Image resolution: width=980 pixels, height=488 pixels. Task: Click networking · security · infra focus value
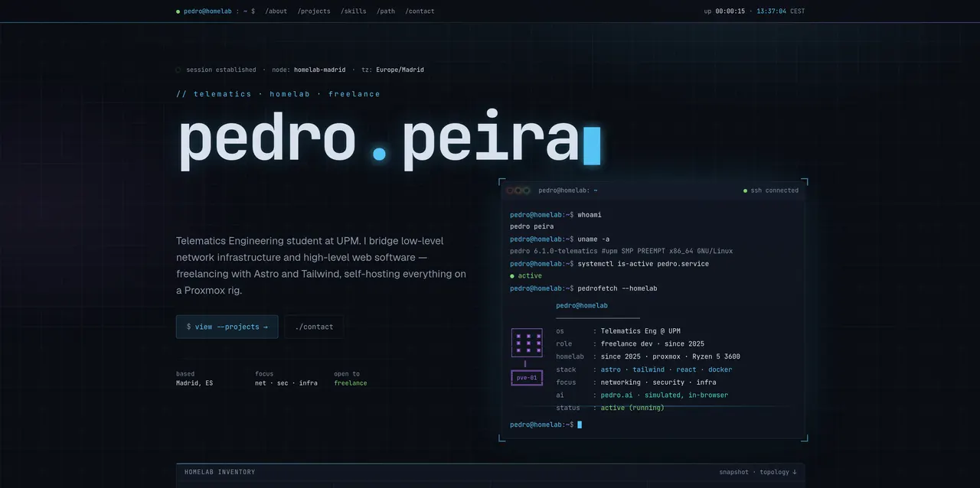coord(658,382)
